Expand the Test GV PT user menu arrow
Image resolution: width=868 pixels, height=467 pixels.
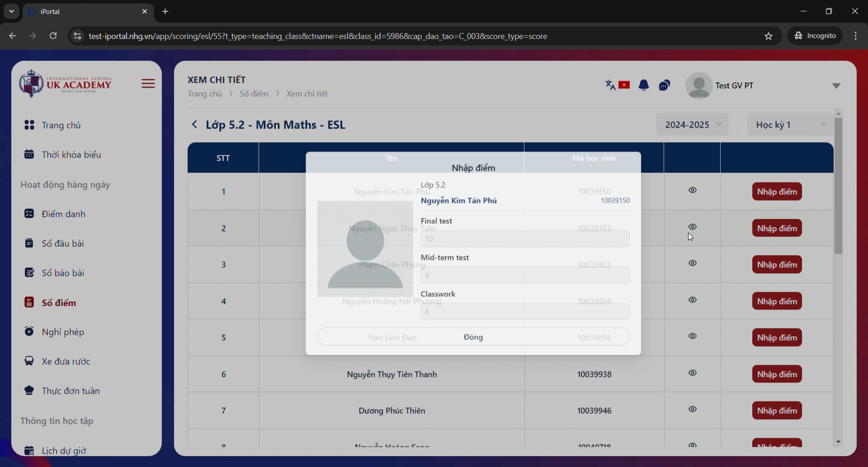(836, 86)
